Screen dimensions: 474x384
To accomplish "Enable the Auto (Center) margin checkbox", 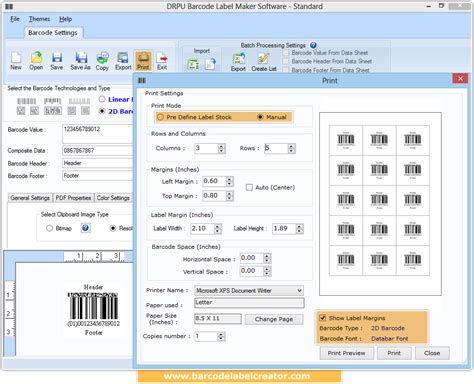I will (249, 187).
